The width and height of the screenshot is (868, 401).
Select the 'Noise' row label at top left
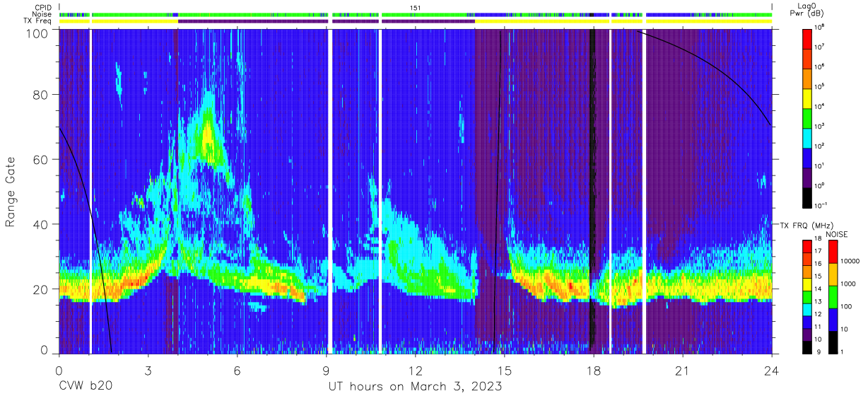(43, 14)
